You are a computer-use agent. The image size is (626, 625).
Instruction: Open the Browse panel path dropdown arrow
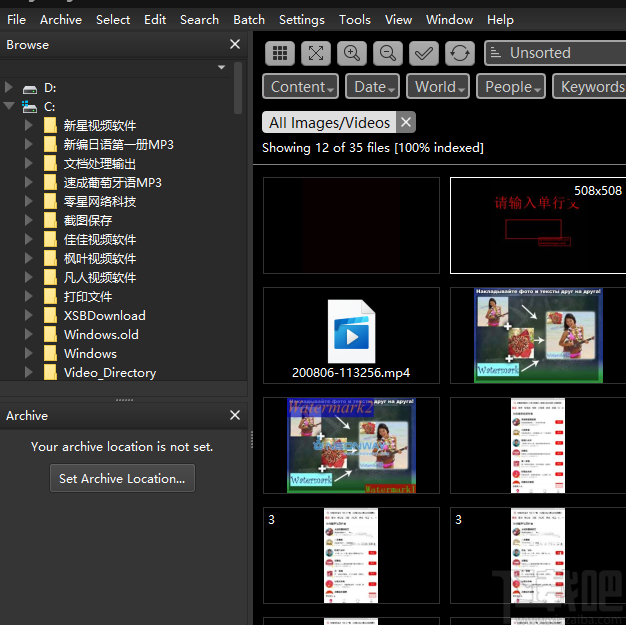[x=221, y=67]
